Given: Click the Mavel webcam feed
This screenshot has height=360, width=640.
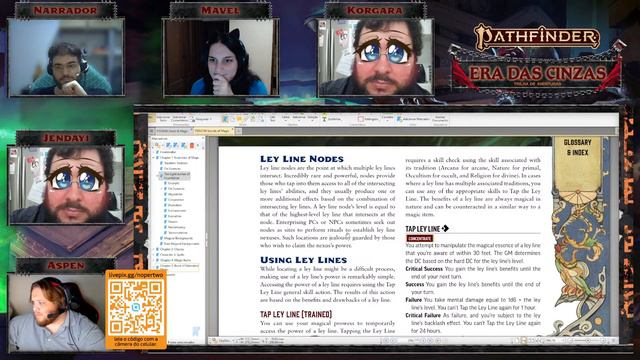Looking at the screenshot, I should coord(221,57).
